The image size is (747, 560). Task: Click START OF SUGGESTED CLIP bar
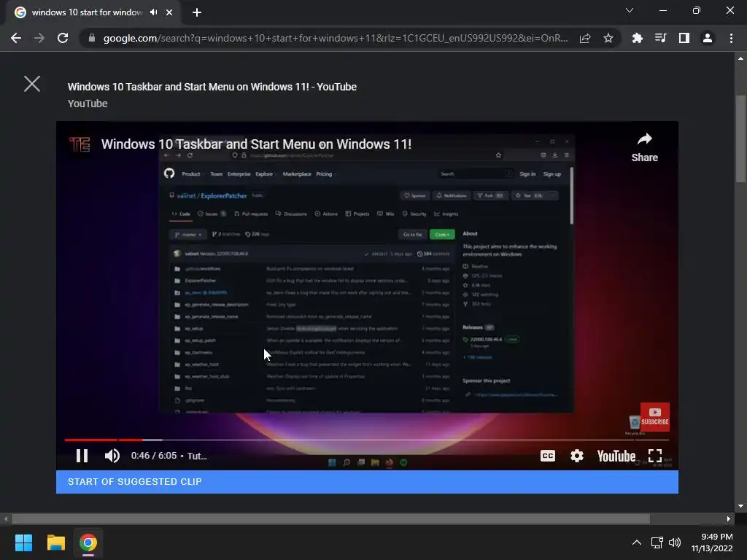(x=367, y=482)
